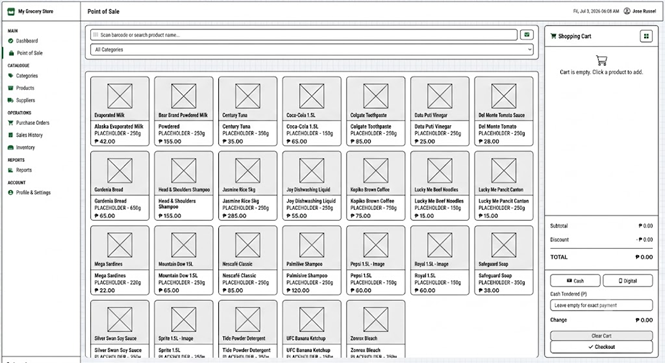
Task: Select Tide Powder Detergent product card
Action: pos(248,329)
